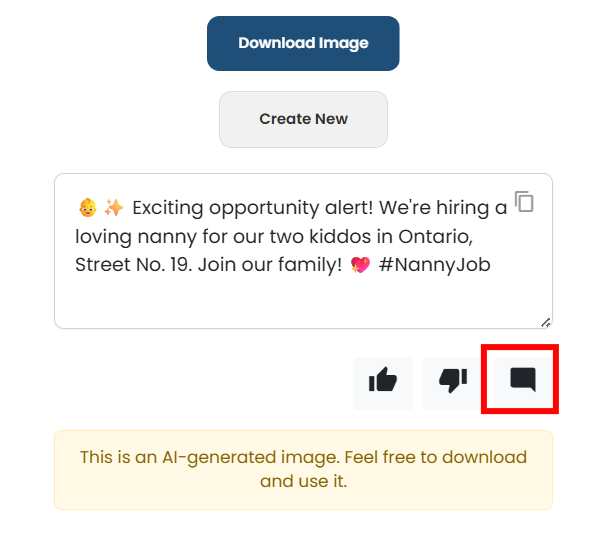
Task: Click the Download Image button
Action: (303, 43)
